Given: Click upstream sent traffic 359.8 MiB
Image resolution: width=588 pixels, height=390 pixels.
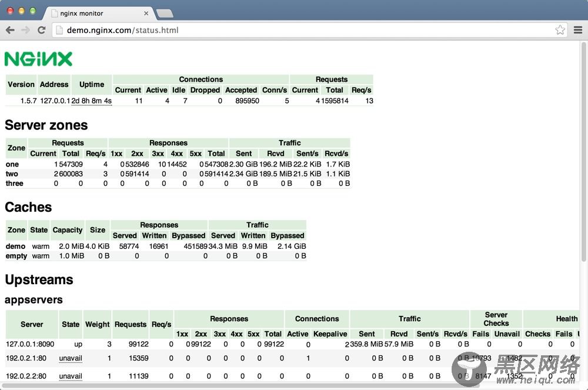Looking at the screenshot, I should (x=366, y=344).
